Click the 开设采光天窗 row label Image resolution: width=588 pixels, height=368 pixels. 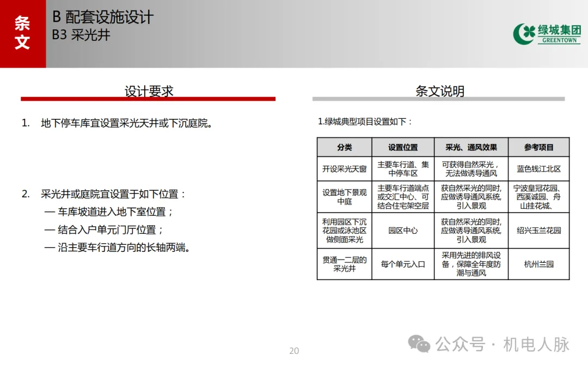coord(344,168)
